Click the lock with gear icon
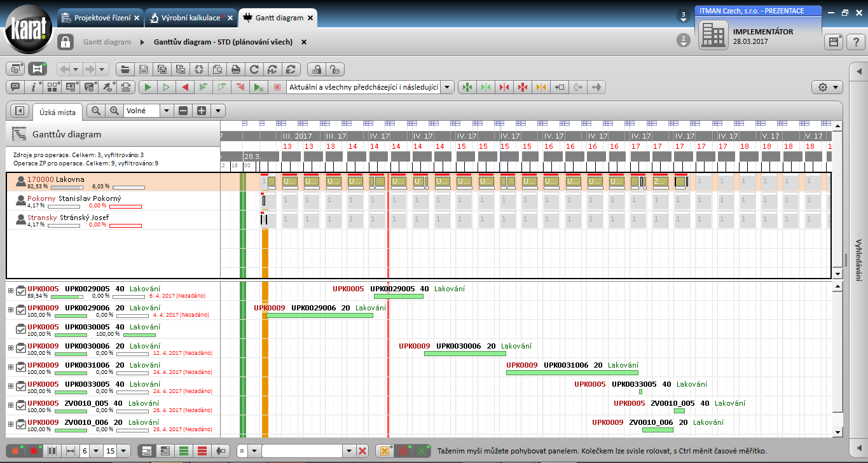The width and height of the screenshot is (868, 463). [317, 69]
